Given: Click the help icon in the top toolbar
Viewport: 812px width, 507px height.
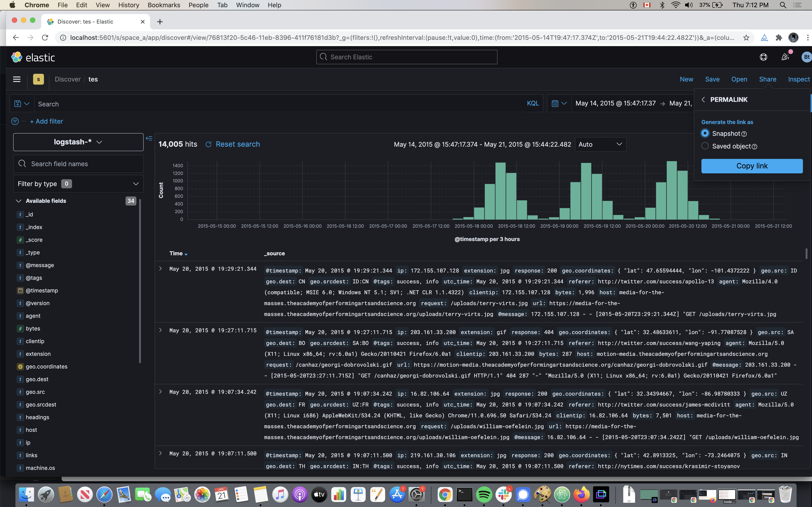Looking at the screenshot, I should [x=763, y=57].
